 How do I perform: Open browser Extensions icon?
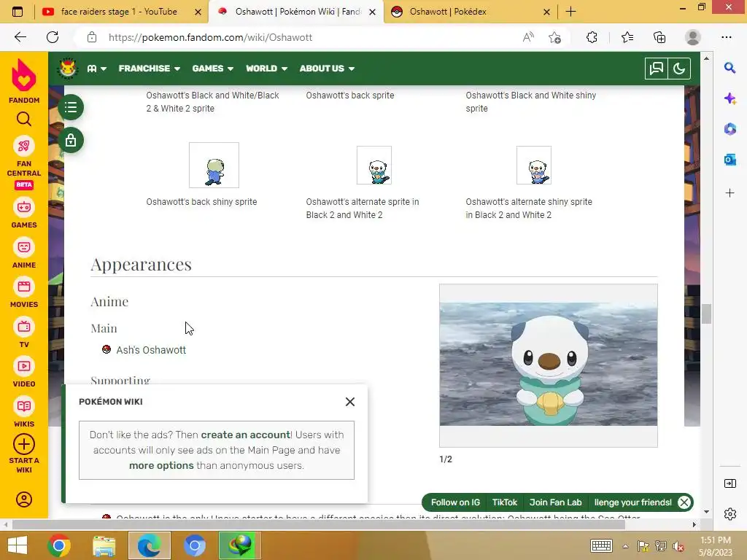592,37
